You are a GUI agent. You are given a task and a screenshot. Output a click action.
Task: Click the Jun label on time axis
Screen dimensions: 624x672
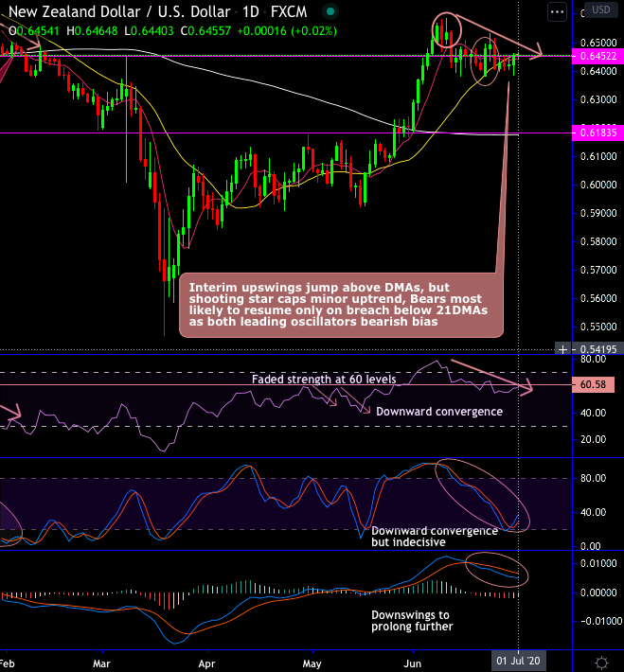coord(413,663)
